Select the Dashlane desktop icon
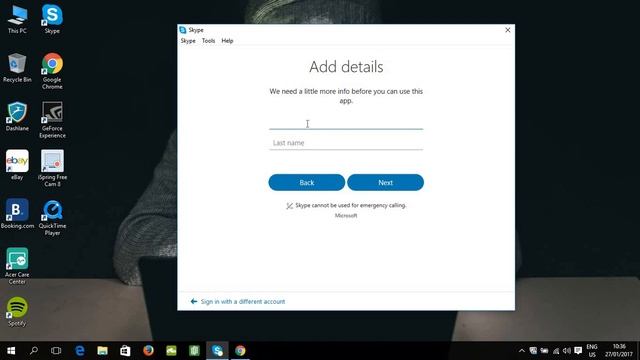The height and width of the screenshot is (360, 640). point(17,117)
